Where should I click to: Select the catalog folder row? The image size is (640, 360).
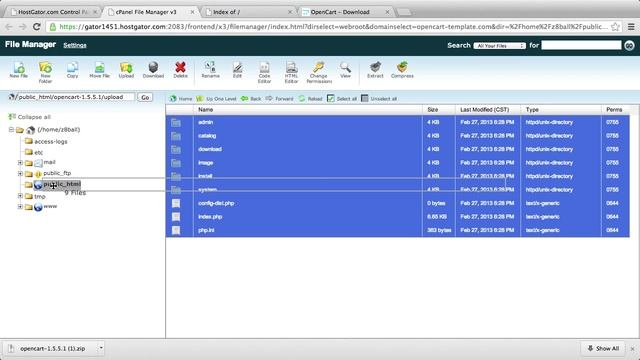click(398, 136)
